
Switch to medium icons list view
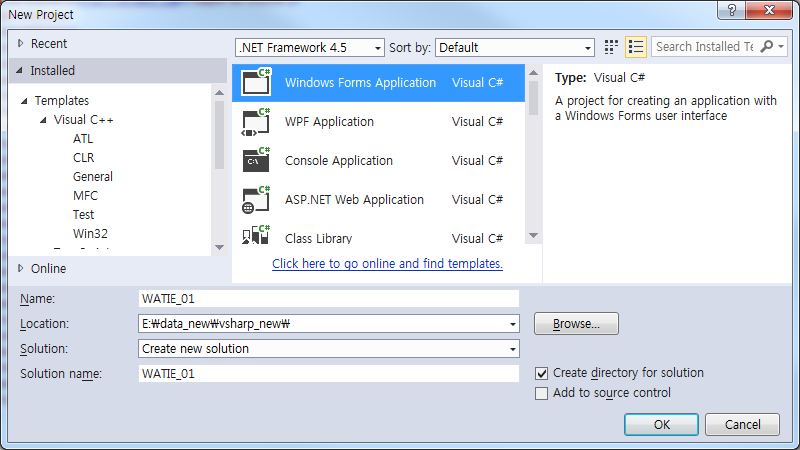[x=636, y=47]
